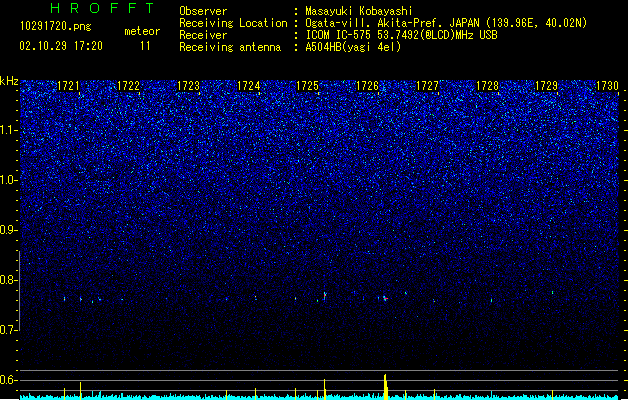
Task: Click the 1724 time marker
Action: 248,86
